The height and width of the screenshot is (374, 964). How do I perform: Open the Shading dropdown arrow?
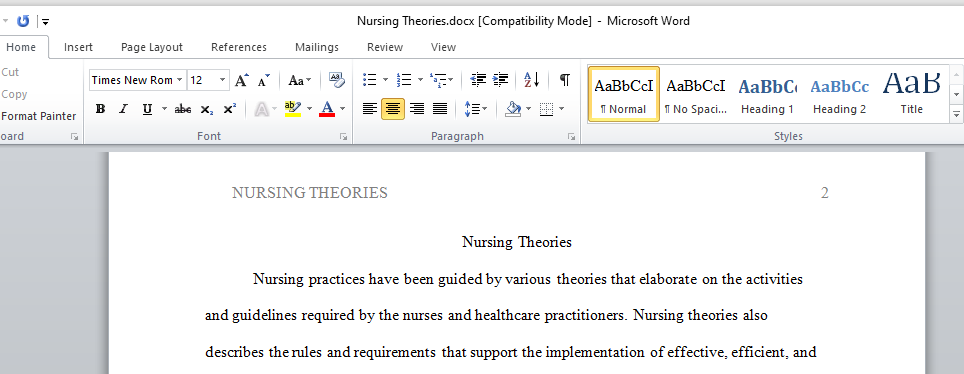tap(529, 109)
